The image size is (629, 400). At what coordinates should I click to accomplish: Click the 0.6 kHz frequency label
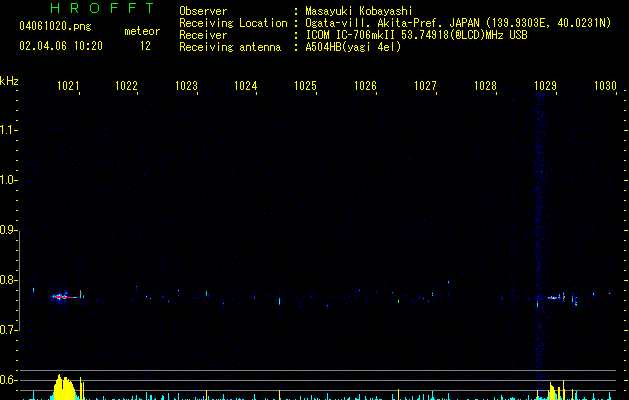[x=8, y=380]
